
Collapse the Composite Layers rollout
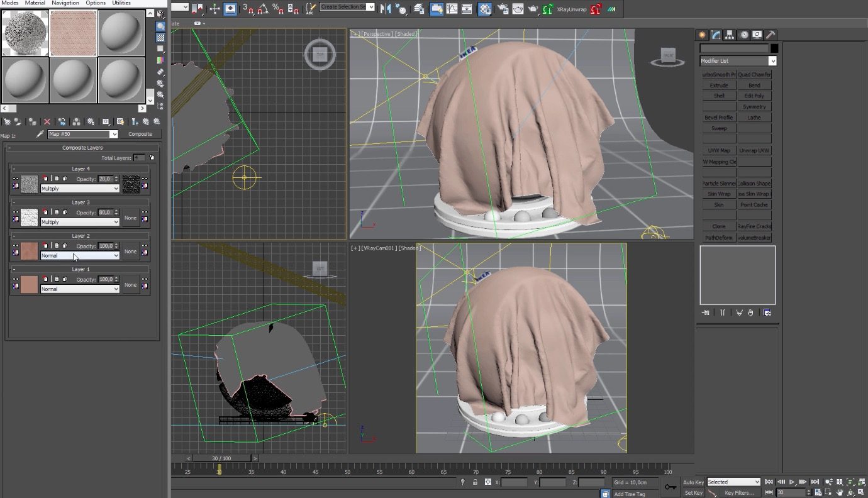82,148
